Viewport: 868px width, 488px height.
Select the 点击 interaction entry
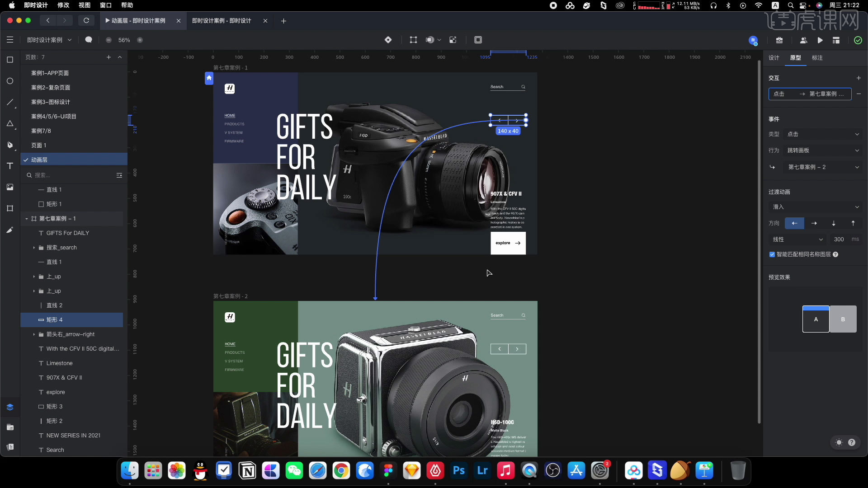[x=810, y=94]
